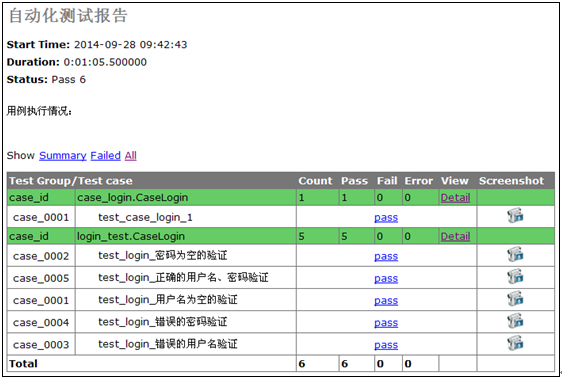Screen dimensions: 562x379
Task: Click the Status Pass 6 text
Action: pyautogui.click(x=46, y=79)
